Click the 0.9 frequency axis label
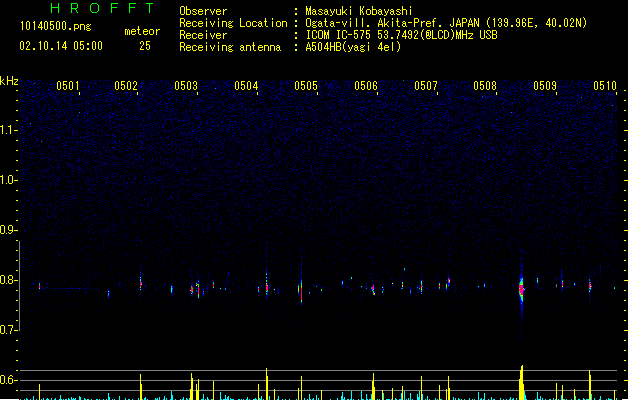The height and width of the screenshot is (400, 629). [8, 229]
